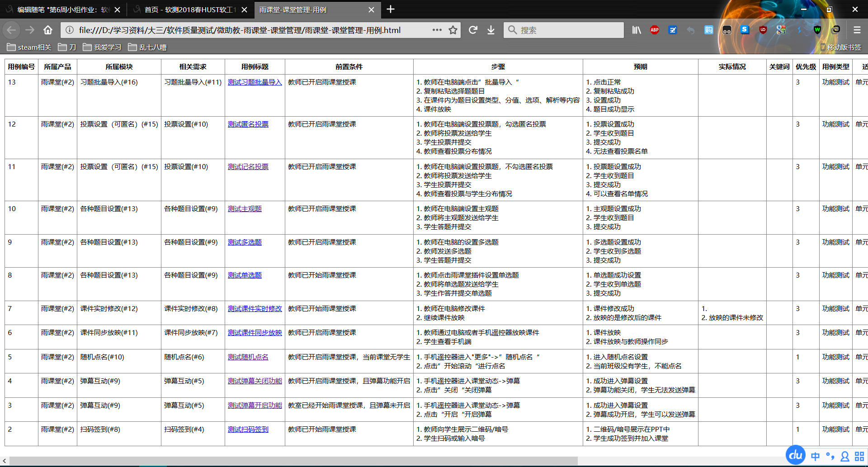
Task: Open the 测试随机点名 link
Action: coord(248,357)
